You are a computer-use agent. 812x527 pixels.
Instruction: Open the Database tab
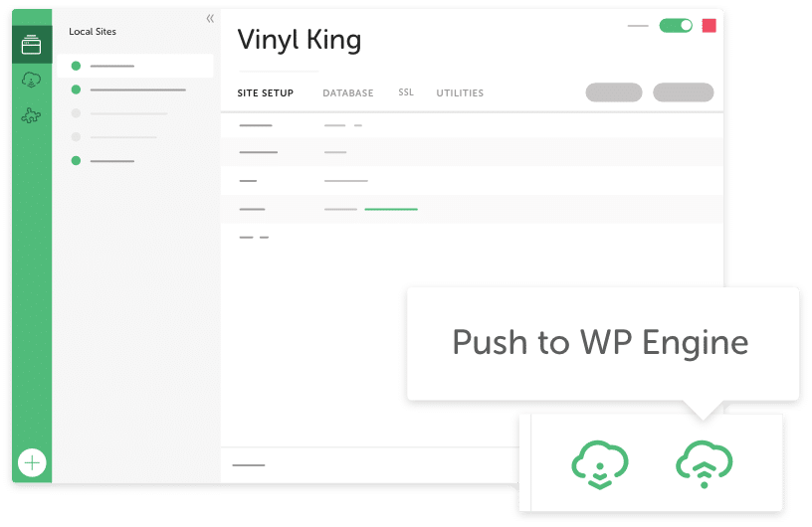348,93
